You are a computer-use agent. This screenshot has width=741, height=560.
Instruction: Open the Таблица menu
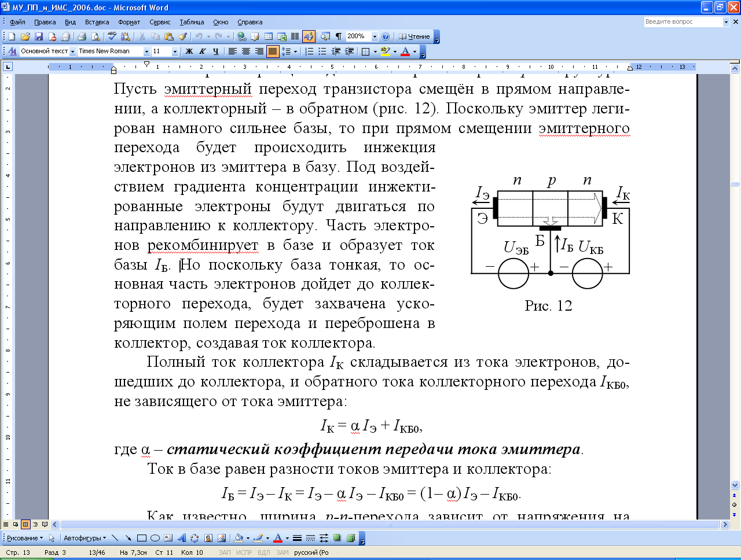(192, 22)
